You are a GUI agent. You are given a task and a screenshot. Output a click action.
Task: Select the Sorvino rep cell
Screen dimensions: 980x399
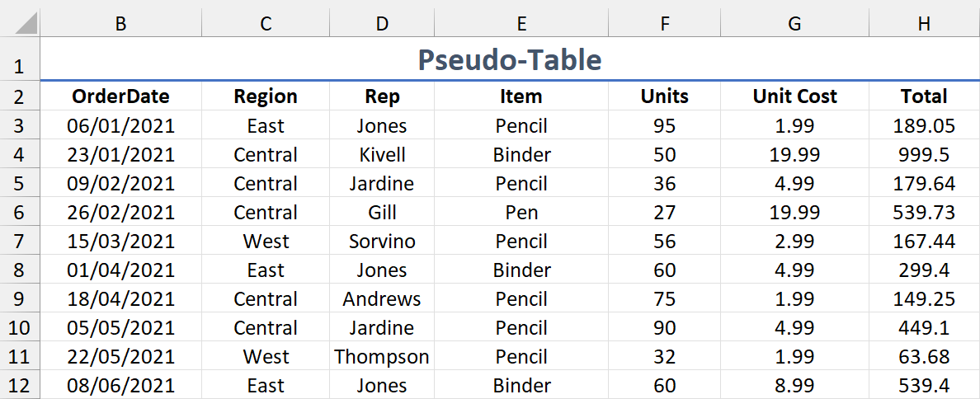pyautogui.click(x=382, y=242)
